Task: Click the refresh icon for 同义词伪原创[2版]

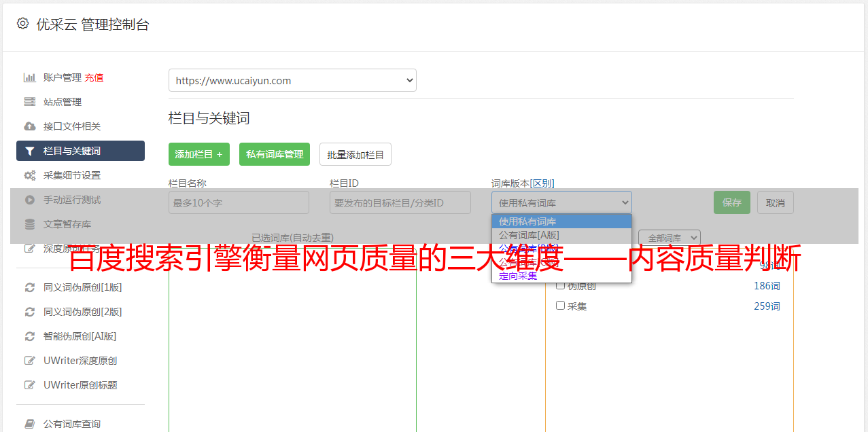Action: (x=30, y=312)
